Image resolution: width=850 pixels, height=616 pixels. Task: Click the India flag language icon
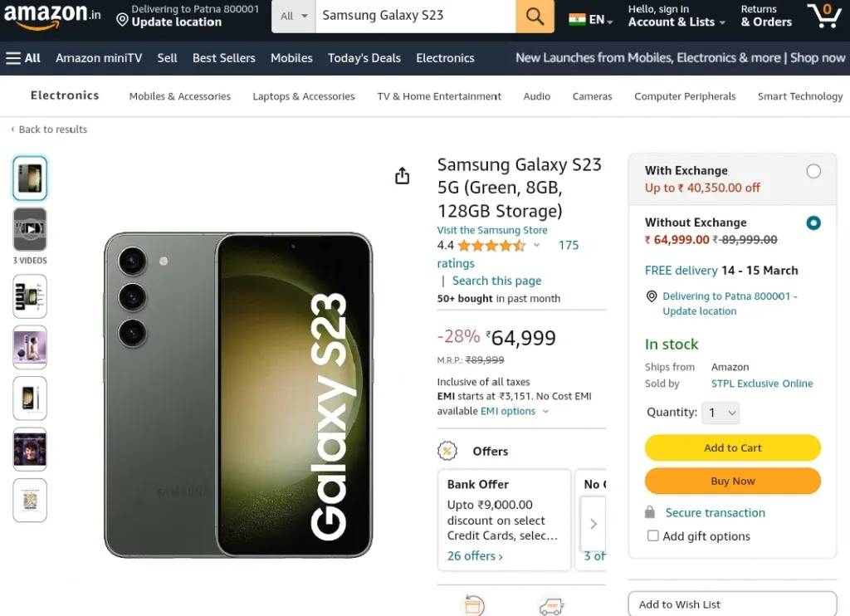pos(577,20)
